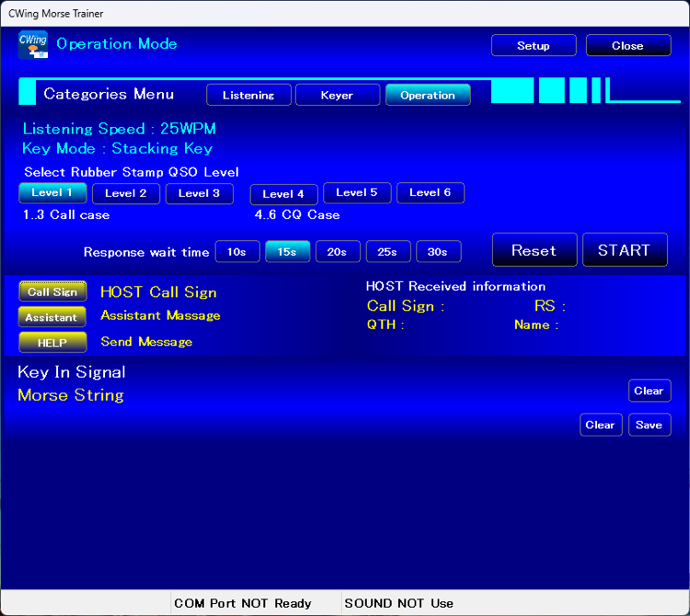Set response wait time to 10s

(237, 252)
